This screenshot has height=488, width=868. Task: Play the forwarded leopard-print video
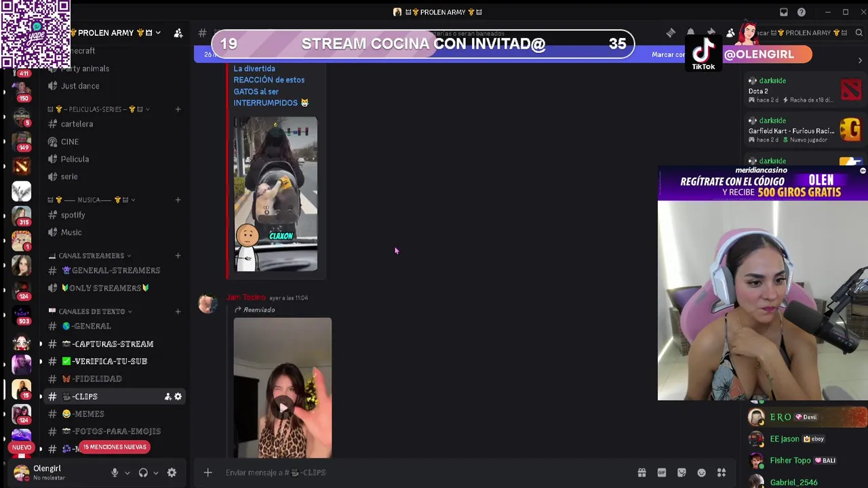pyautogui.click(x=283, y=406)
